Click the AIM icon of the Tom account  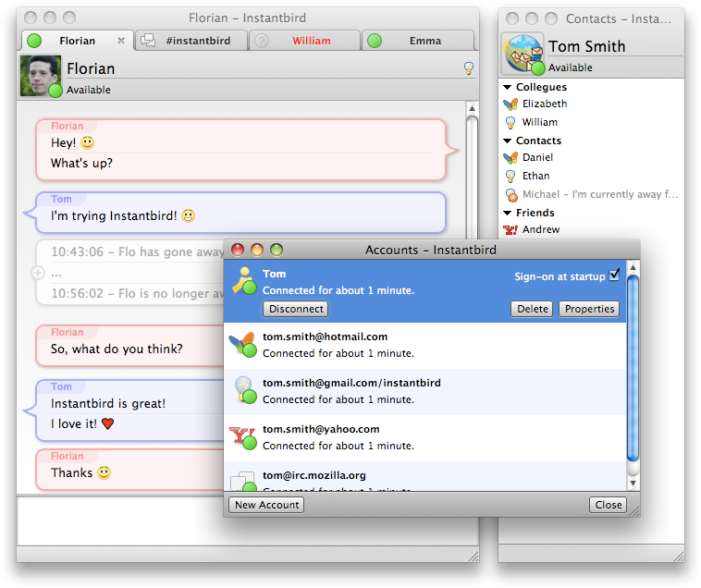click(x=244, y=281)
